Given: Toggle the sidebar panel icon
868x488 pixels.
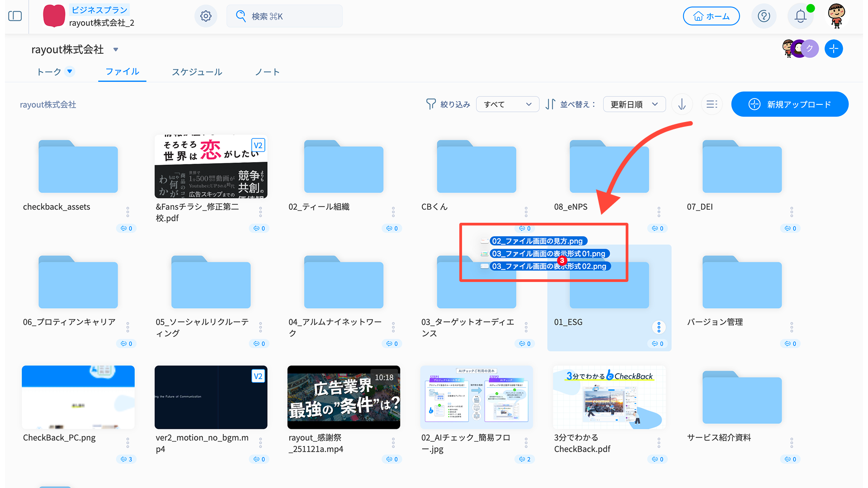Looking at the screenshot, I should [x=15, y=16].
